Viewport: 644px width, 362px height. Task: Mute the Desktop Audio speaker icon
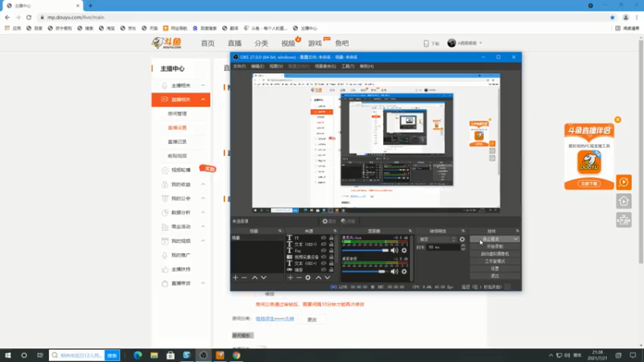pos(394,271)
